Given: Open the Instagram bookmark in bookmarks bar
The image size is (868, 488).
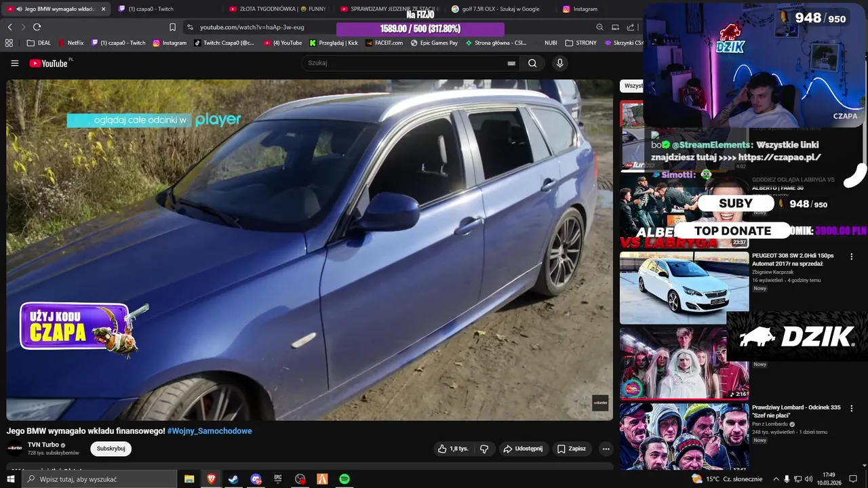Looking at the screenshot, I should (x=170, y=43).
